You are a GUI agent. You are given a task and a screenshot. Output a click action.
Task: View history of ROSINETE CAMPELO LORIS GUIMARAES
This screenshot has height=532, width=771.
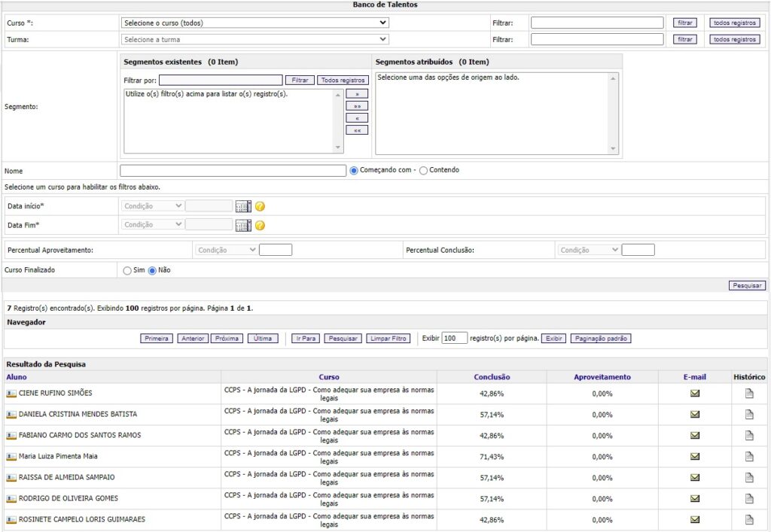click(x=749, y=519)
